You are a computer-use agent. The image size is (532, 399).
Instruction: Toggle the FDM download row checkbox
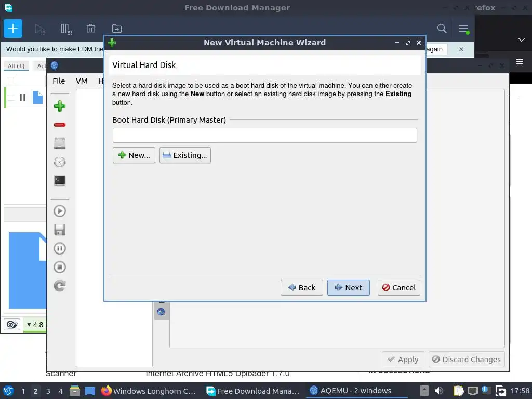[x=11, y=97]
